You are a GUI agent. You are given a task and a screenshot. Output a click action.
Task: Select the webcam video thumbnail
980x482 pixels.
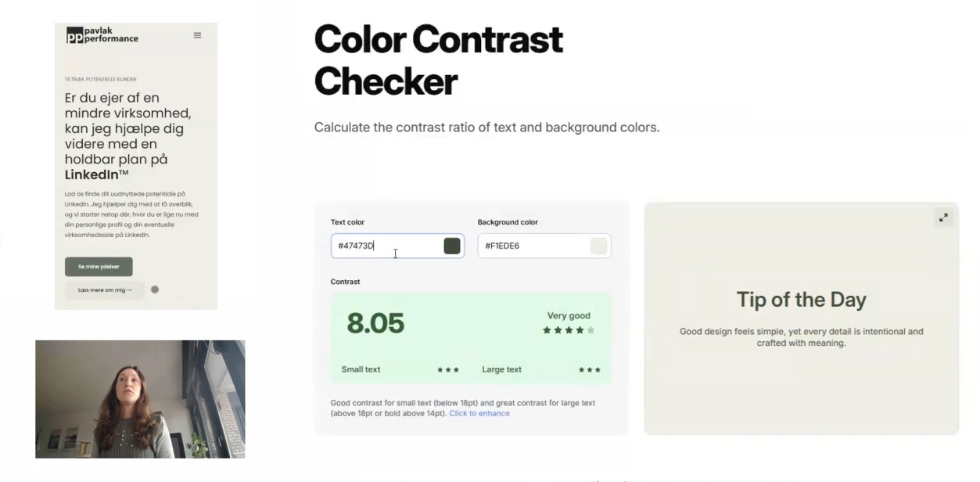pos(140,398)
